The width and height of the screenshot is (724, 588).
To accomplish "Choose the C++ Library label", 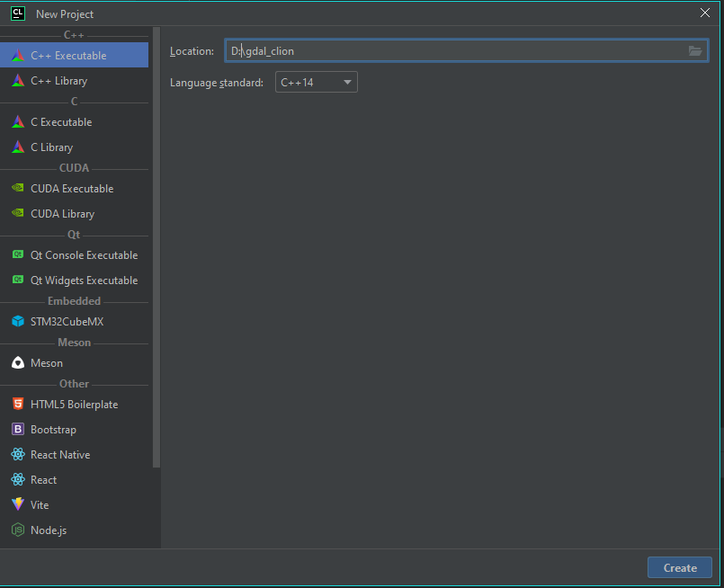I will [59, 81].
